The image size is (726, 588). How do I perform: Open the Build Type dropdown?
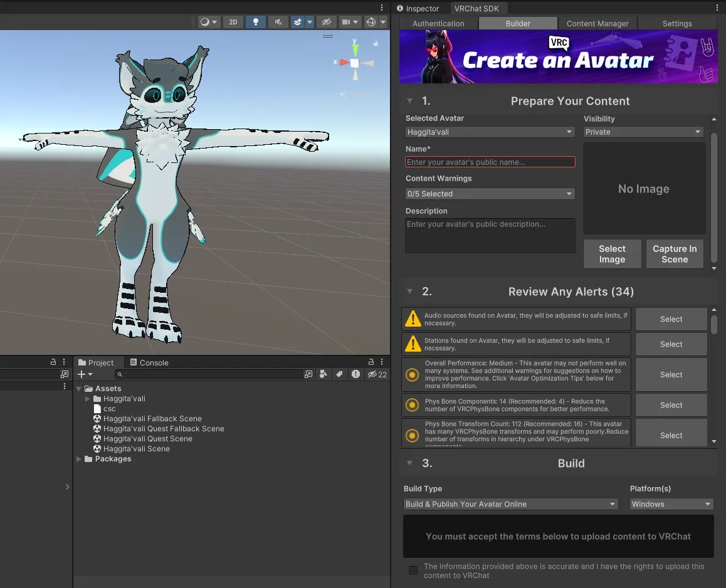click(510, 504)
